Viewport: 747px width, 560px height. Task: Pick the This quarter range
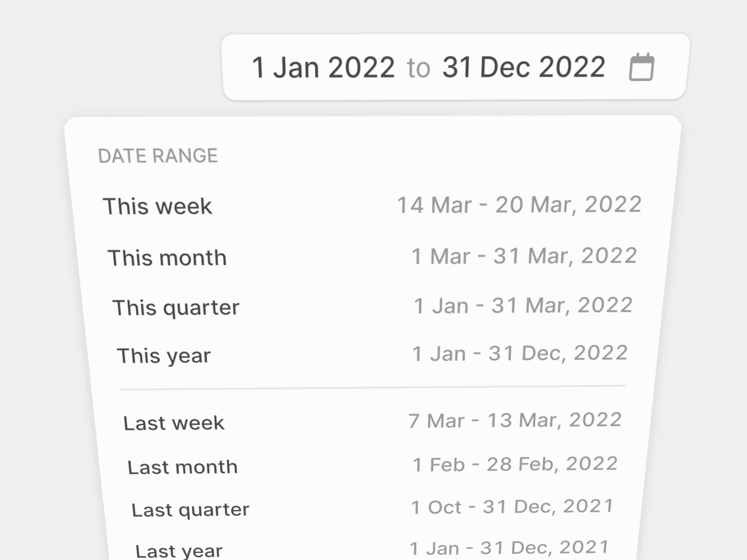coord(176,308)
